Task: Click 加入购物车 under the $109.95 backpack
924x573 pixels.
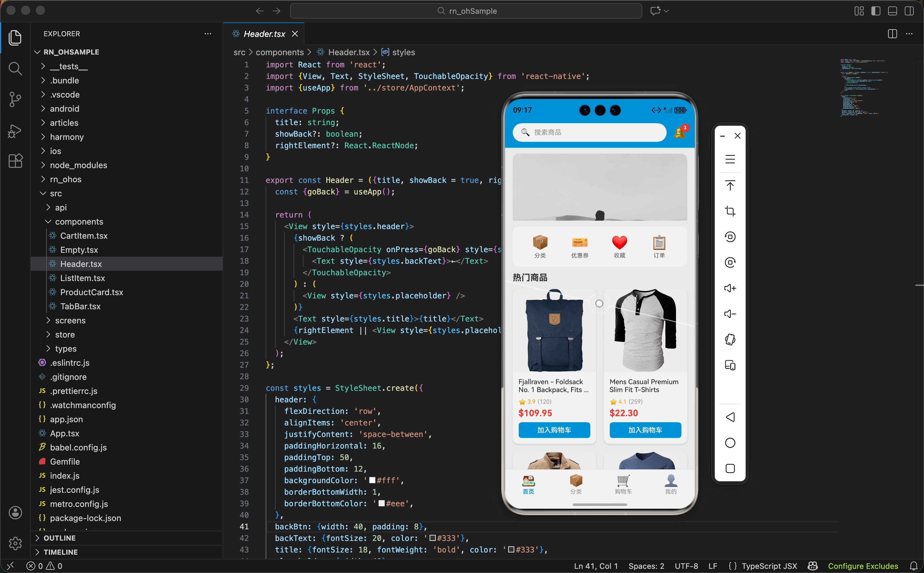Action: pos(554,430)
